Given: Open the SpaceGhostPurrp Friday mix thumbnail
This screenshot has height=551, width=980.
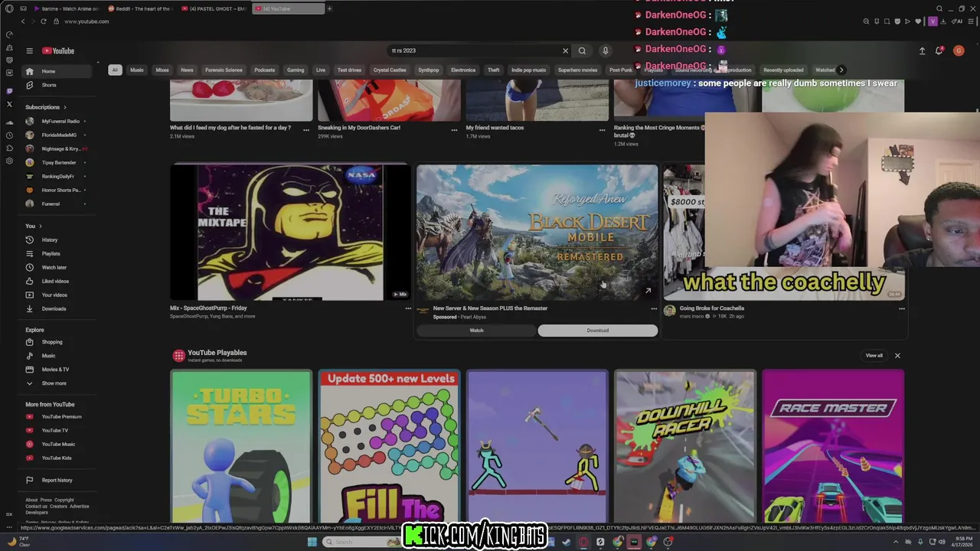Looking at the screenshot, I should click(290, 232).
